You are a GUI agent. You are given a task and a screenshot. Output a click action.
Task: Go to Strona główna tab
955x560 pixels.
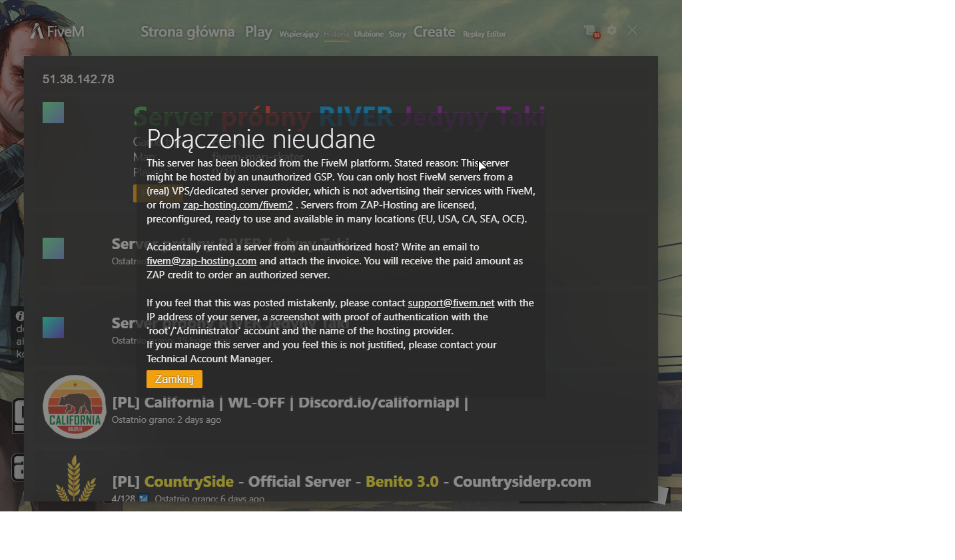pos(187,32)
